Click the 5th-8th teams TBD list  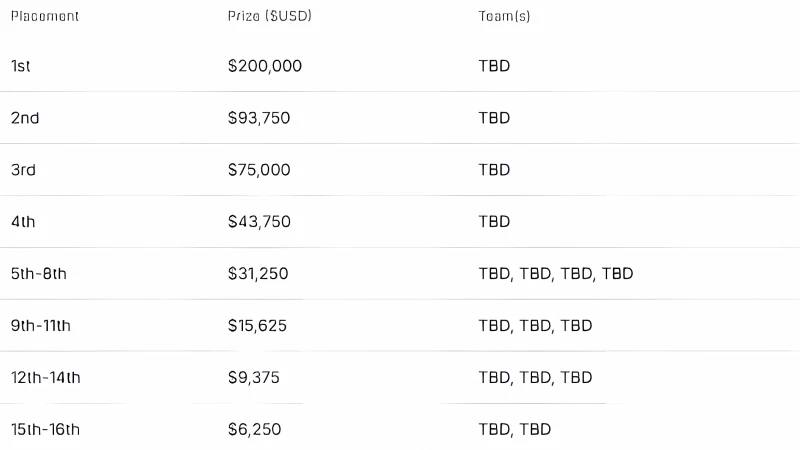coord(556,274)
